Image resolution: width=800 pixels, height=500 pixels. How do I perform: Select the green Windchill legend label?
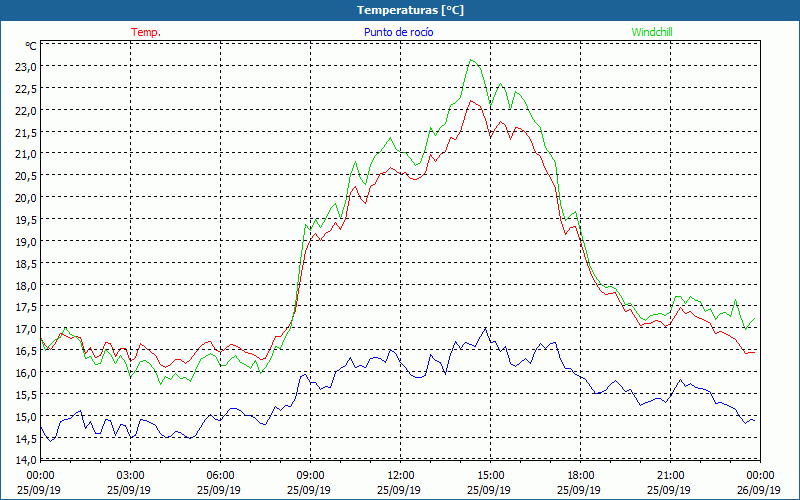(x=652, y=32)
